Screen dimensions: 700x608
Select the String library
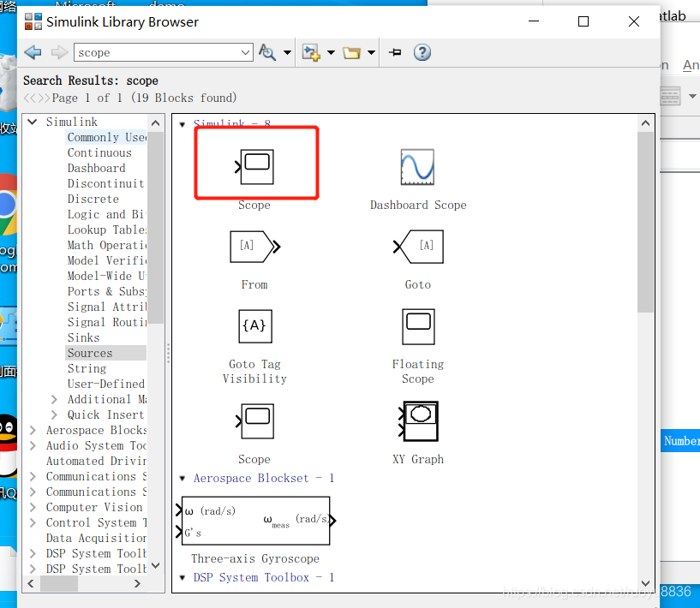click(87, 368)
